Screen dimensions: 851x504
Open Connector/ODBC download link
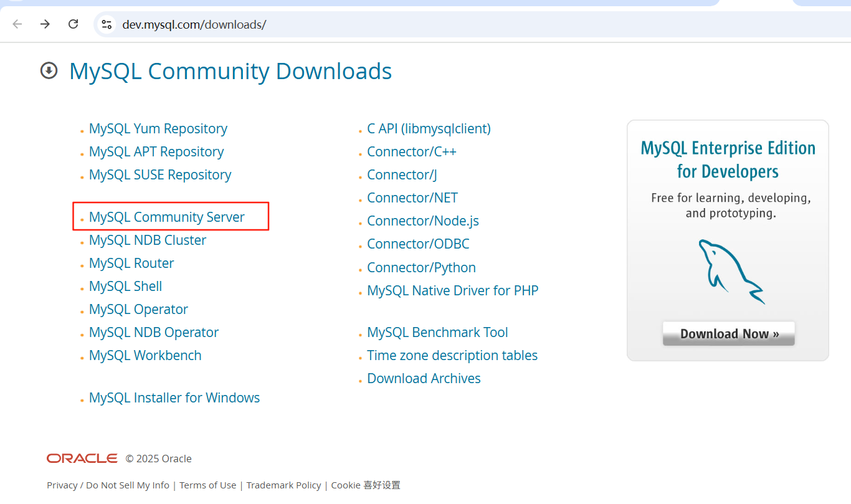[418, 244]
